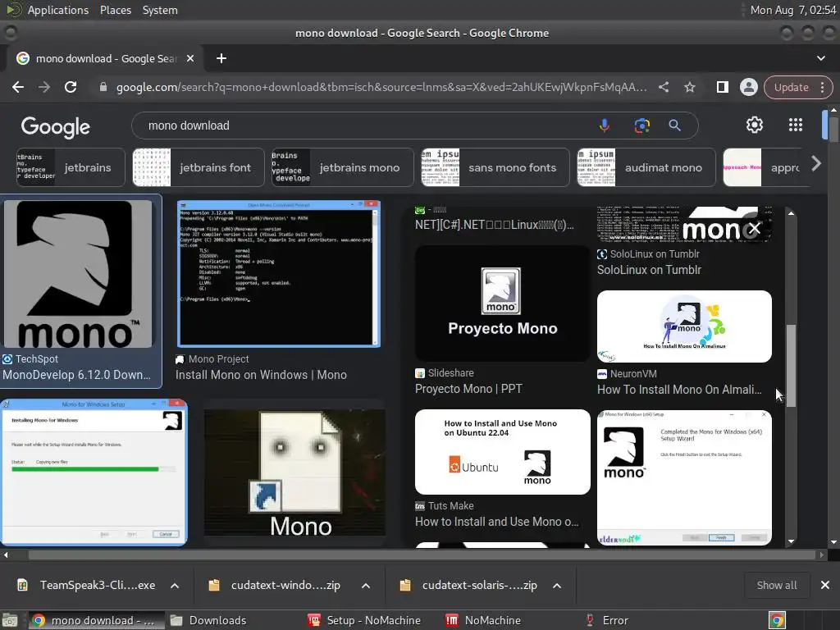Open the Mono command prompt screenshot thumbnail

point(279,274)
